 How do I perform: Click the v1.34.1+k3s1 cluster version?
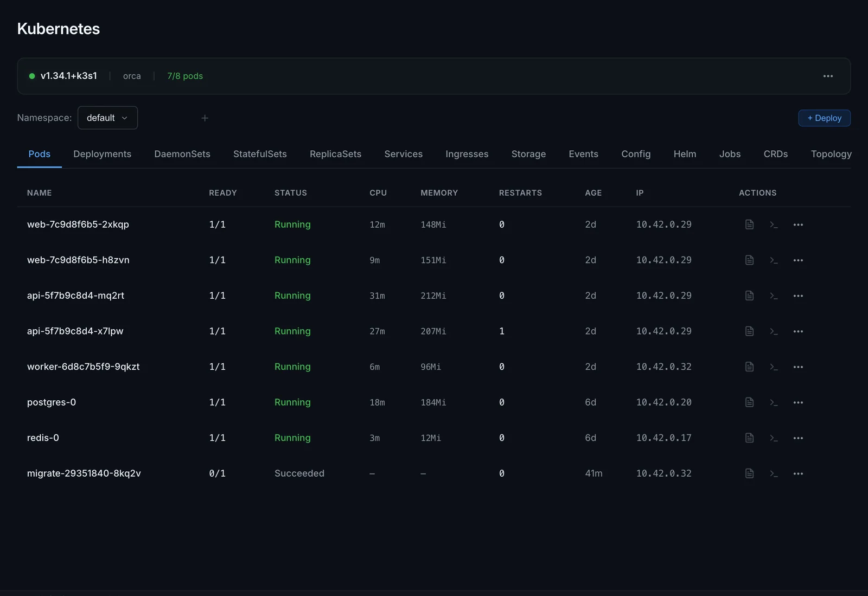pyautogui.click(x=69, y=76)
